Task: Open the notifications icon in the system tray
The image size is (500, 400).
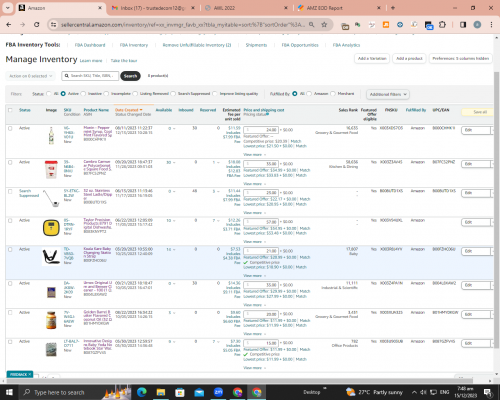Action: click(488, 392)
